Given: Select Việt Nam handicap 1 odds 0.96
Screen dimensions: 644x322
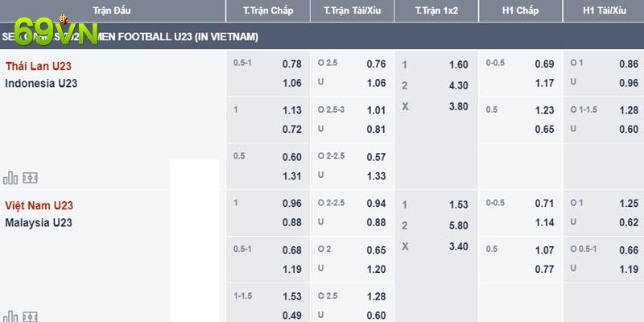Looking at the screenshot, I should click(291, 204).
